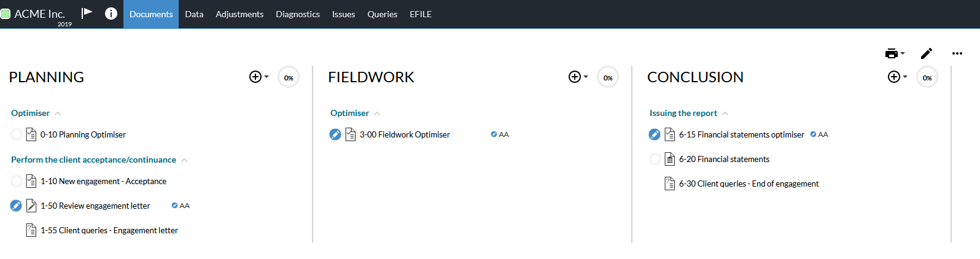980x259 pixels.
Task: Click the Planning 0% progress indicator
Action: (x=289, y=77)
